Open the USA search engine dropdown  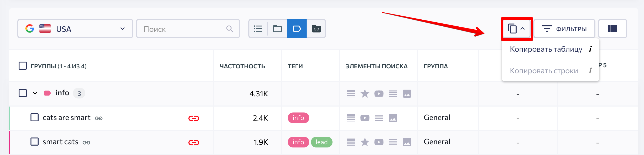pos(75,29)
